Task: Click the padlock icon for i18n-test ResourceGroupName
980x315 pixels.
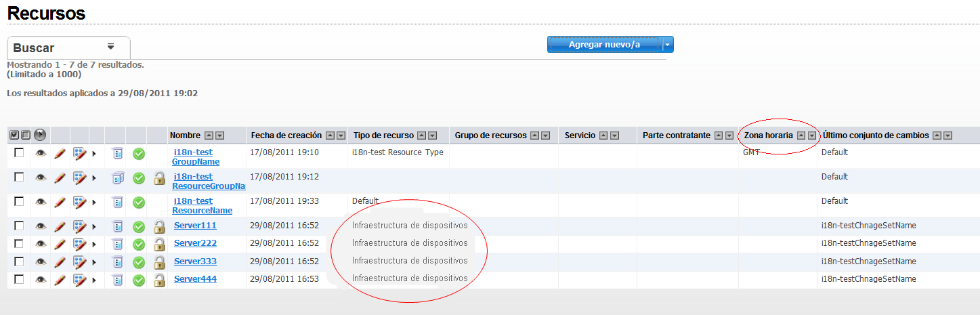Action: pyautogui.click(x=159, y=177)
